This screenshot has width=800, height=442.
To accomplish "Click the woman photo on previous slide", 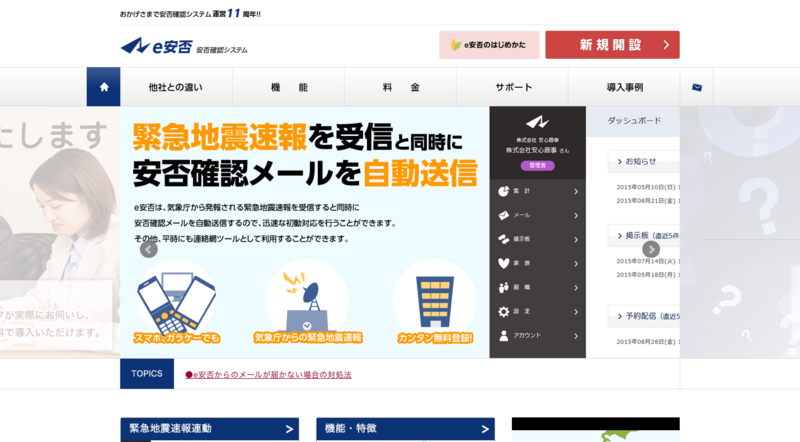I will tap(60, 232).
